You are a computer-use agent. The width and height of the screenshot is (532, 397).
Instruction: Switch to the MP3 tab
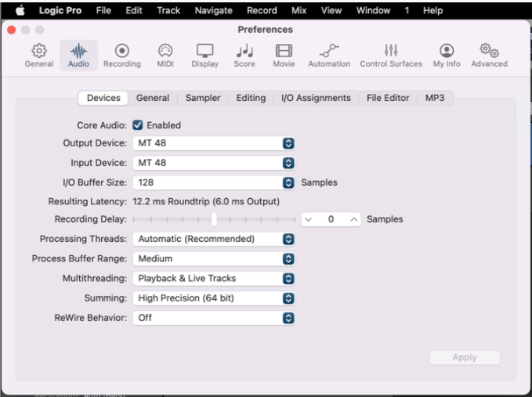pyautogui.click(x=435, y=98)
